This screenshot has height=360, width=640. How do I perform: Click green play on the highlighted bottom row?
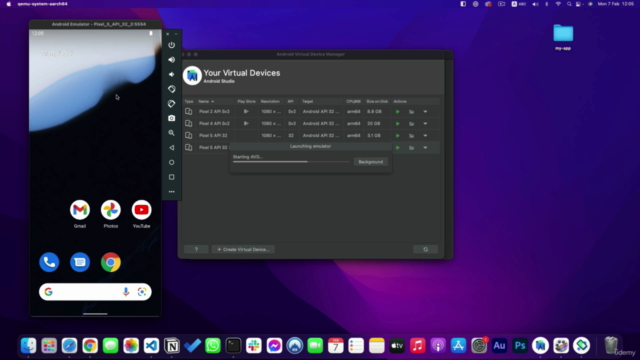coord(398,148)
